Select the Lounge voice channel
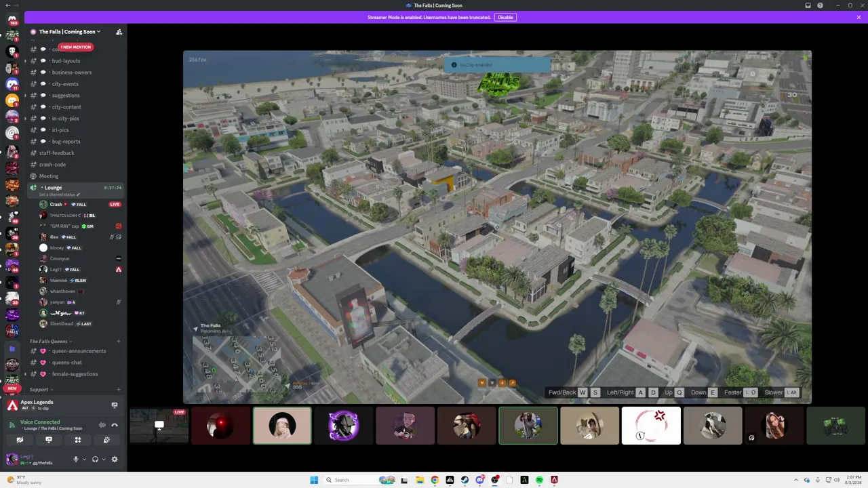 tap(75, 188)
